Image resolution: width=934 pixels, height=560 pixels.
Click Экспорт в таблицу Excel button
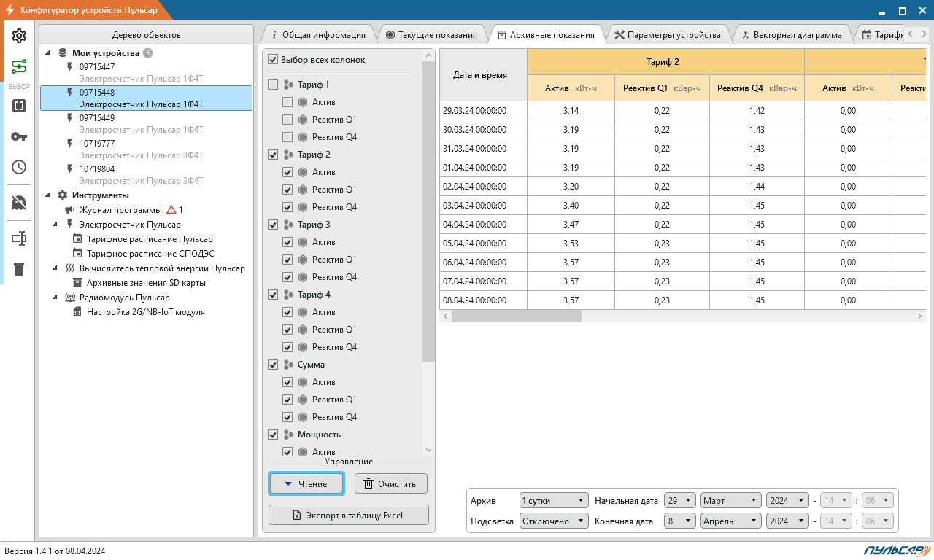point(349,515)
